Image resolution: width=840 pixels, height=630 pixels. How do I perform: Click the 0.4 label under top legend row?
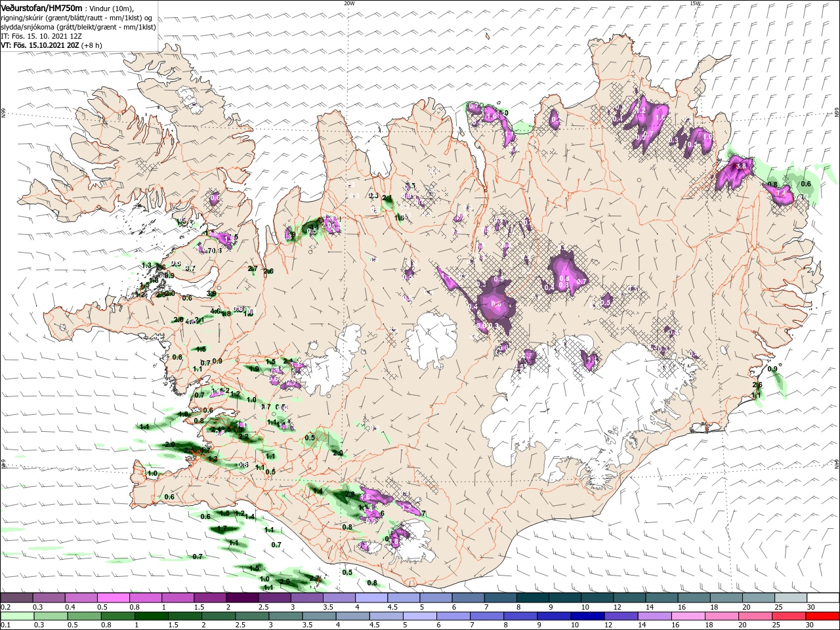(70, 607)
